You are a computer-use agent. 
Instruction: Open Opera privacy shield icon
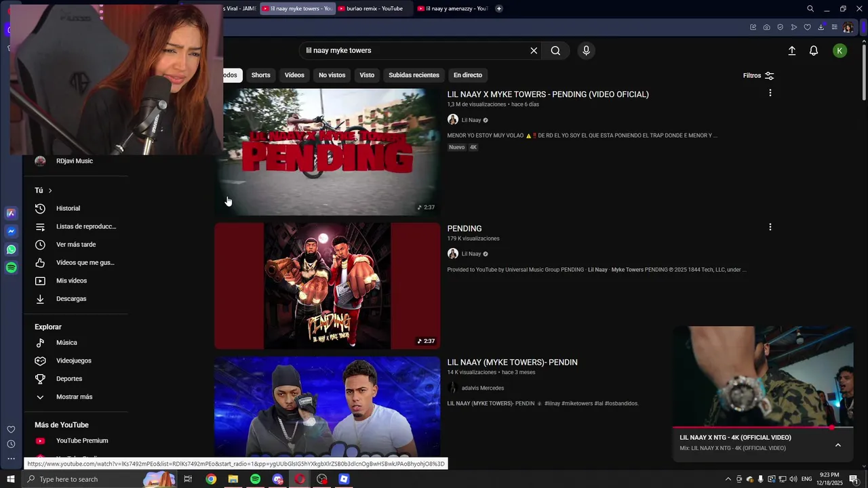[x=780, y=27]
